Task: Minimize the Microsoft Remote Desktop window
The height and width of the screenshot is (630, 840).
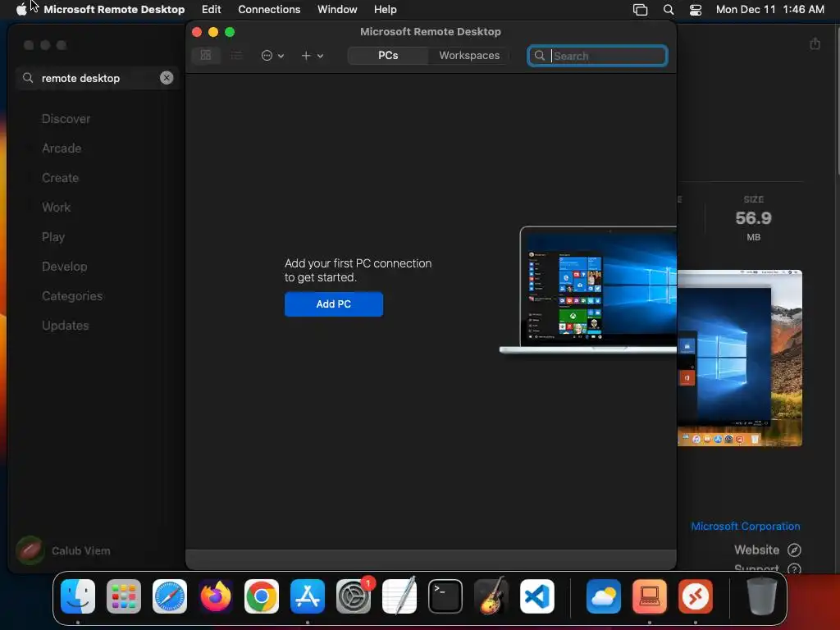Action: (x=213, y=32)
